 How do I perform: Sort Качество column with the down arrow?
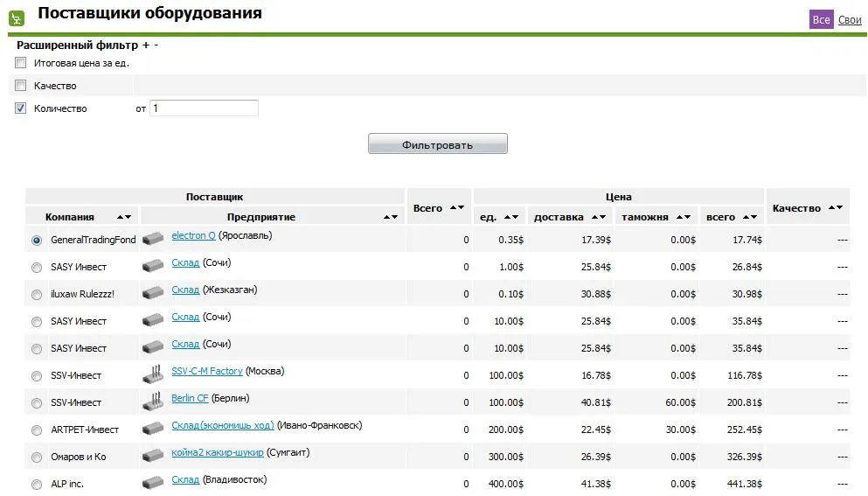coord(839,208)
